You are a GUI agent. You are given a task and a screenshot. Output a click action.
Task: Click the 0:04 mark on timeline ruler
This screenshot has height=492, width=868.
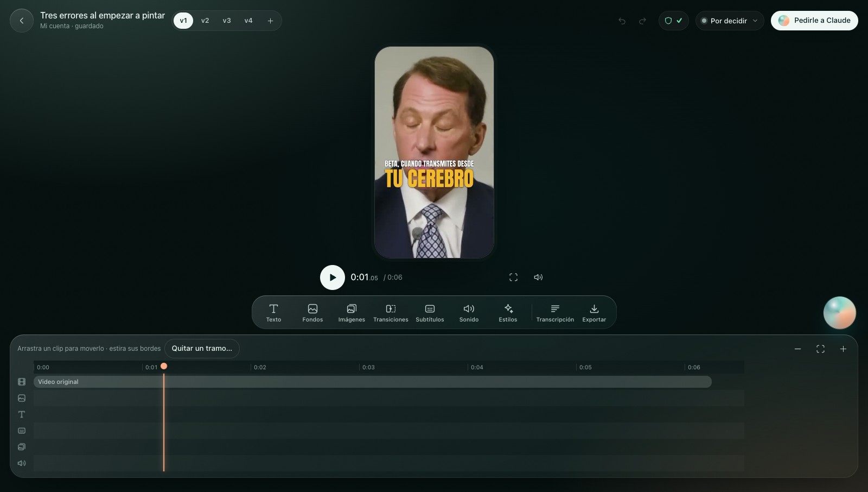(x=477, y=368)
